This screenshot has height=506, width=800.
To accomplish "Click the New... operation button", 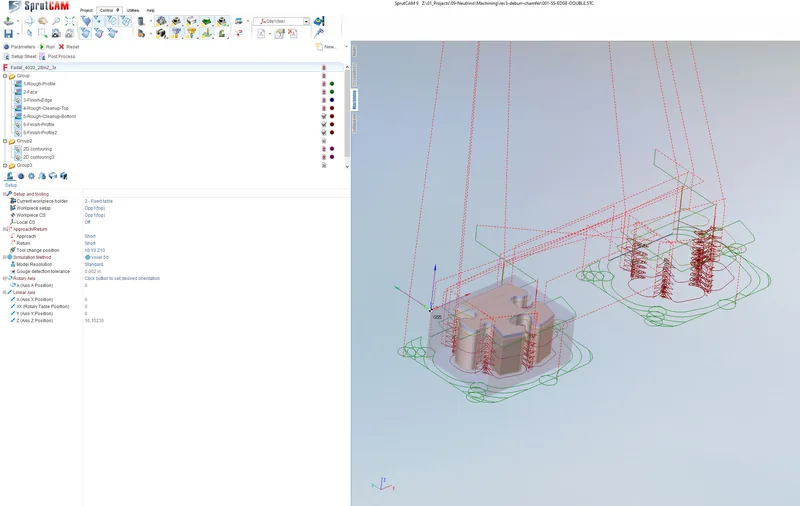I will tap(326, 47).
